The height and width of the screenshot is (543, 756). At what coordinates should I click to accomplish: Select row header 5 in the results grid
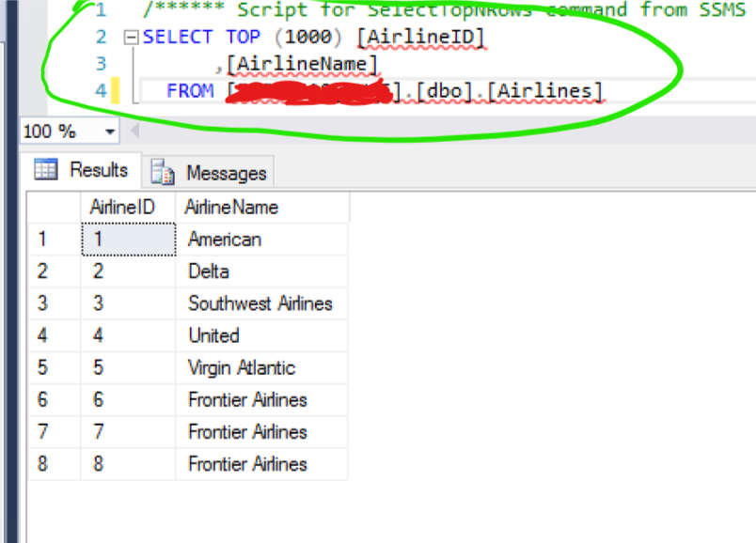pos(43,367)
